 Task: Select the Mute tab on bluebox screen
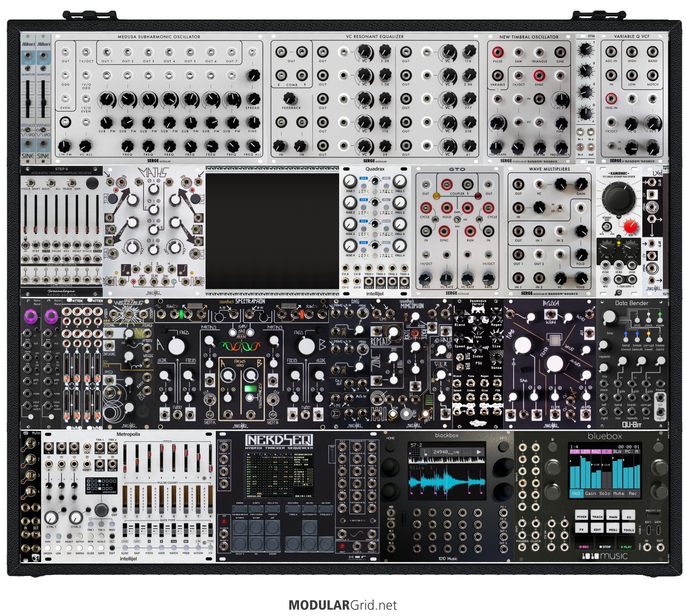coord(619,493)
